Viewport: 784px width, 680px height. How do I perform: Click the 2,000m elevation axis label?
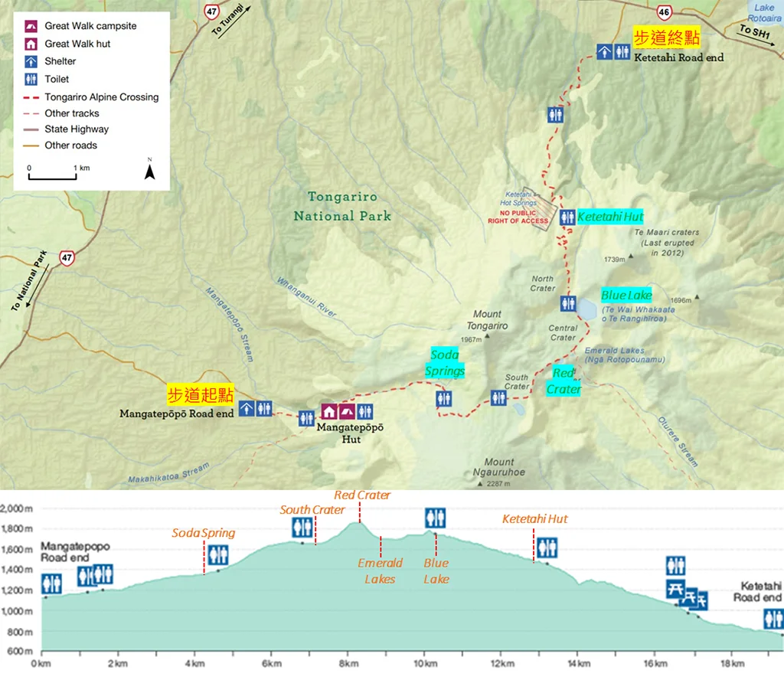pos(17,508)
